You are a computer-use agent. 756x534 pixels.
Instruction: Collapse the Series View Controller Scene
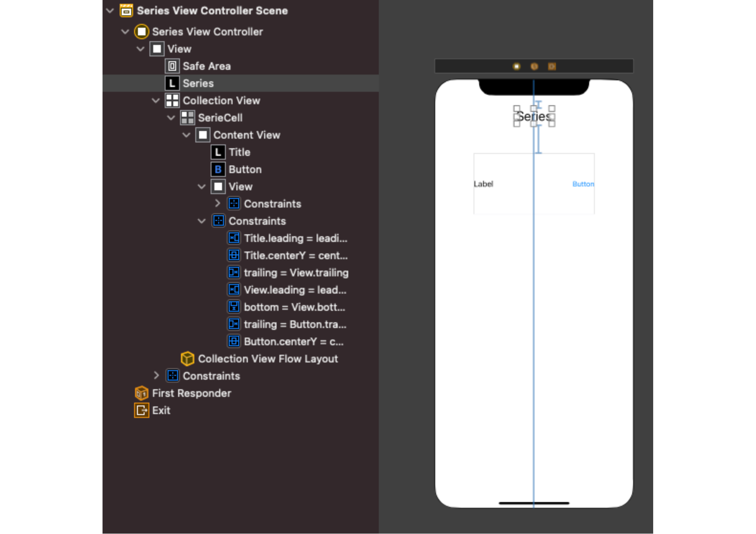point(110,11)
